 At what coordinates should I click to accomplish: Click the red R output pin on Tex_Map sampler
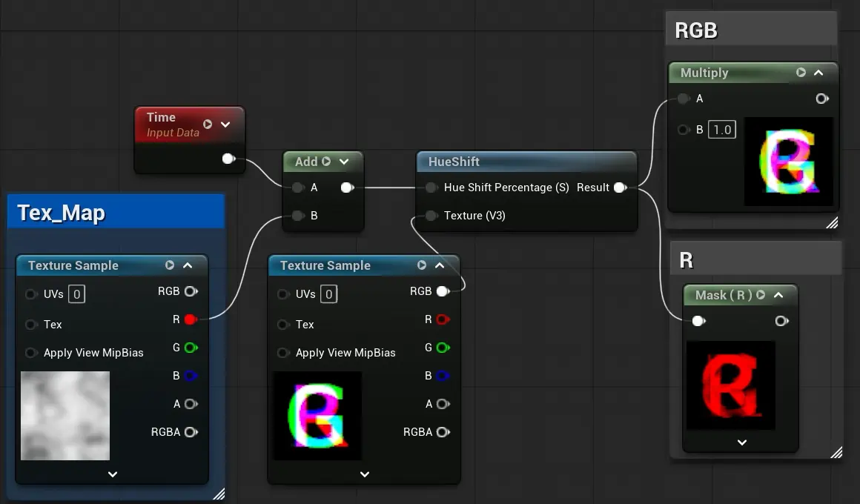[x=190, y=319]
